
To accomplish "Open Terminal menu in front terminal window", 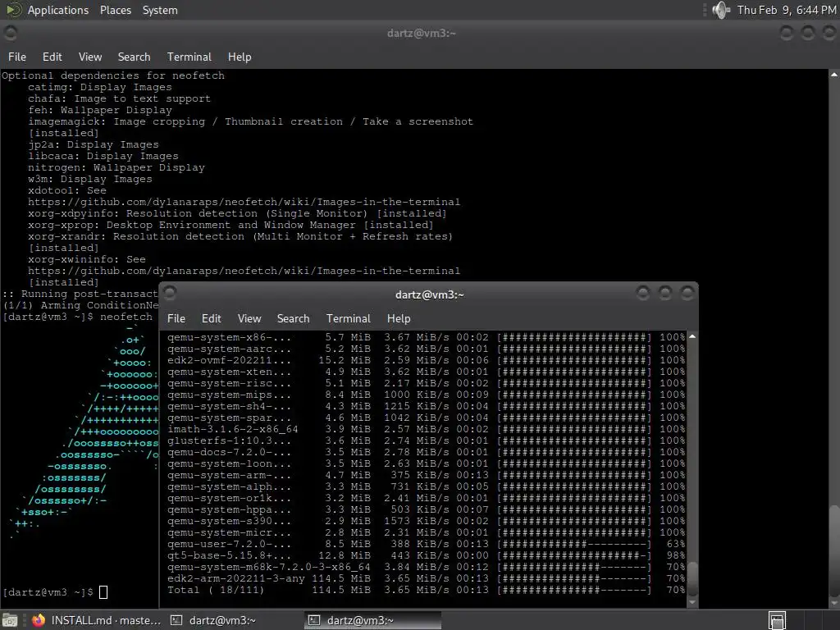I will pos(348,318).
